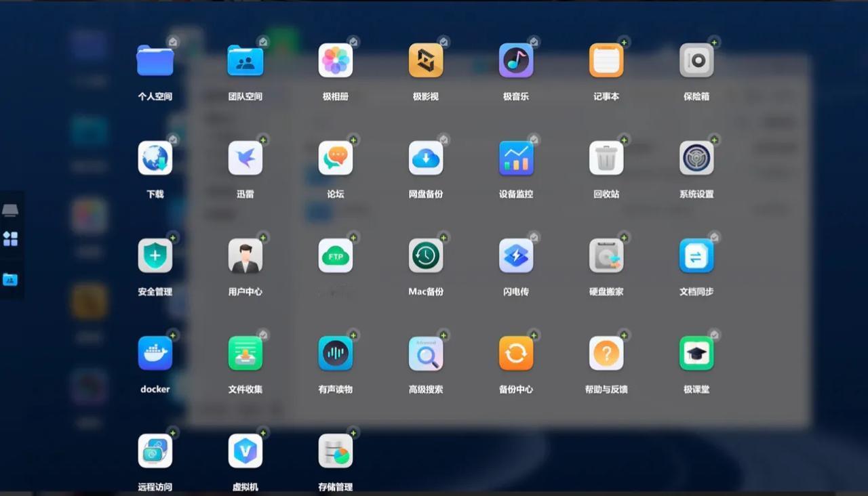Click the plus badge on 记事本
Viewport: 868px width, 496px height.
tap(624, 42)
